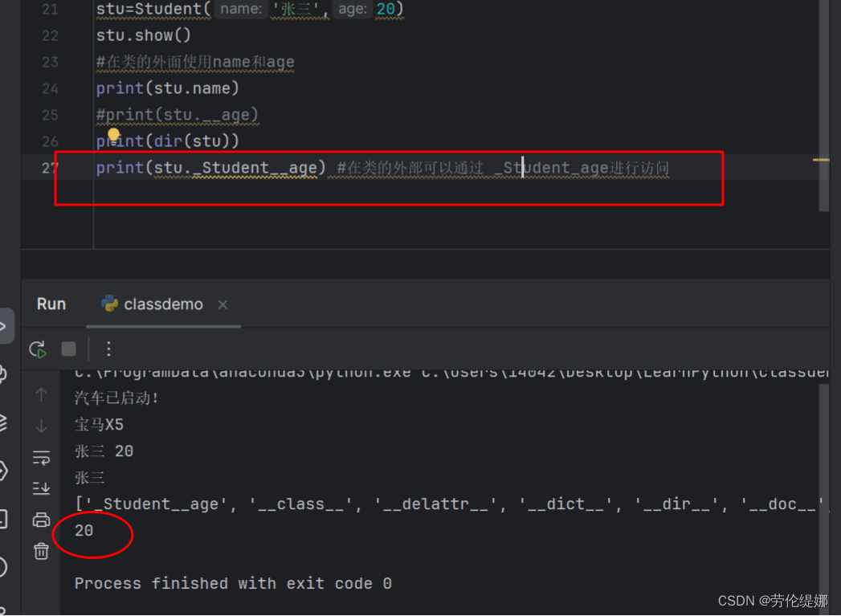Click the age: parameter hint

(x=353, y=9)
